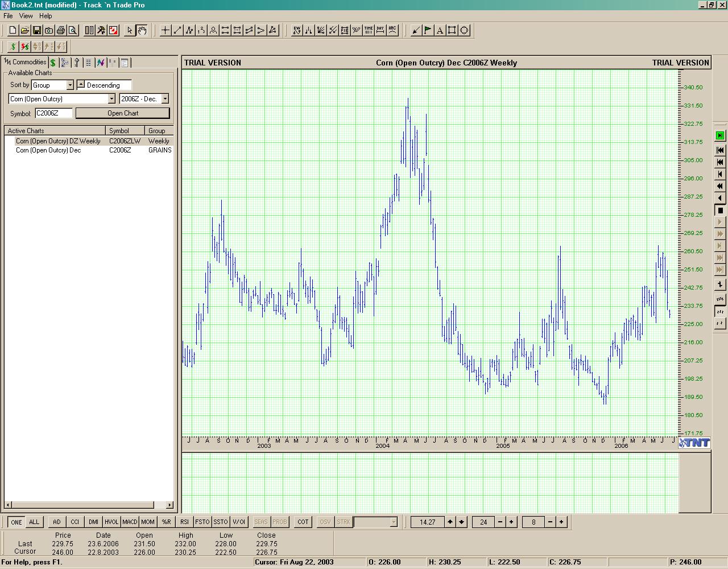Image resolution: width=728 pixels, height=569 pixels.
Task: Click the Open Chart button
Action: click(122, 113)
